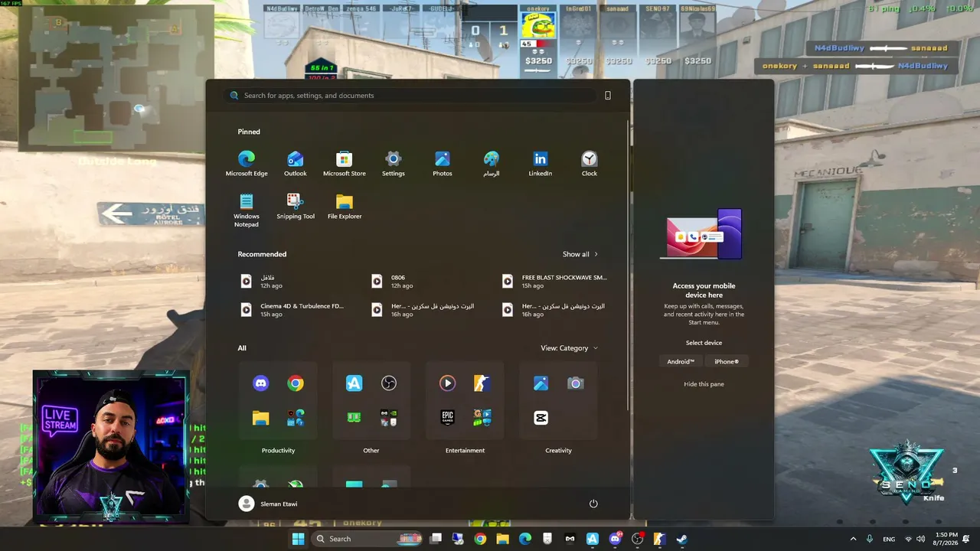This screenshot has height=551, width=980.
Task: Toggle the taskbar microphone indicator
Action: [x=870, y=539]
